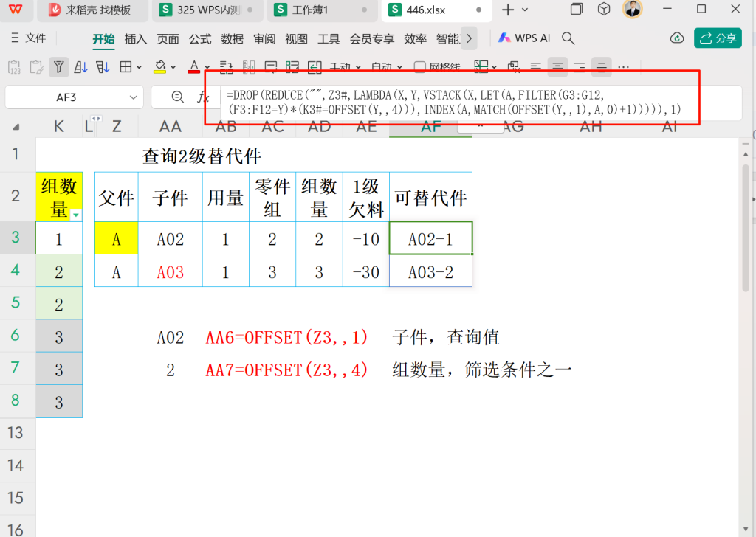
Task: Click the paste values clipboard icon
Action: tap(15, 67)
